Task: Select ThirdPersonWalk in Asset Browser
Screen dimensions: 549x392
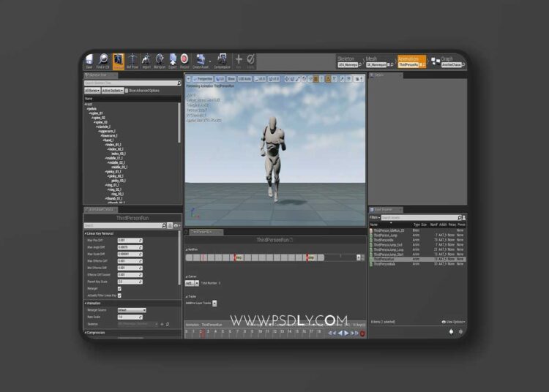Action: pyautogui.click(x=384, y=264)
